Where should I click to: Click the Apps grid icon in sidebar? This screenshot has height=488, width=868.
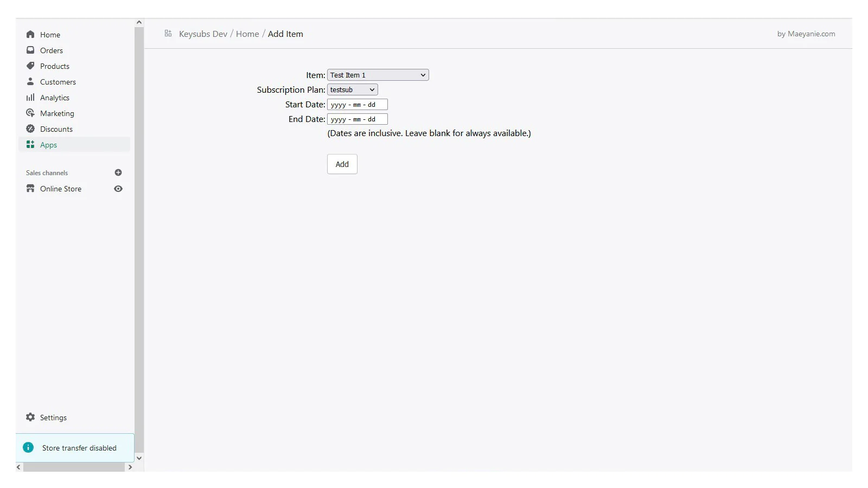click(30, 144)
